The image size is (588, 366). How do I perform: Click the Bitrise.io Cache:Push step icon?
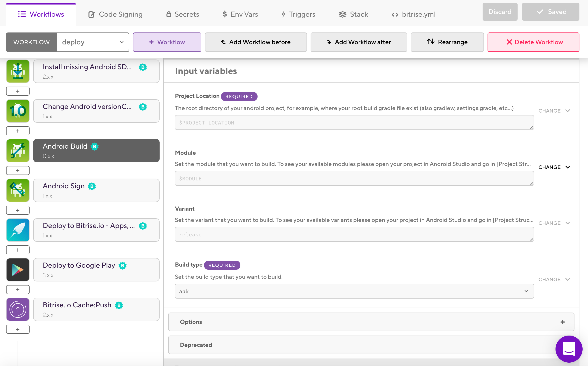pyautogui.click(x=18, y=309)
